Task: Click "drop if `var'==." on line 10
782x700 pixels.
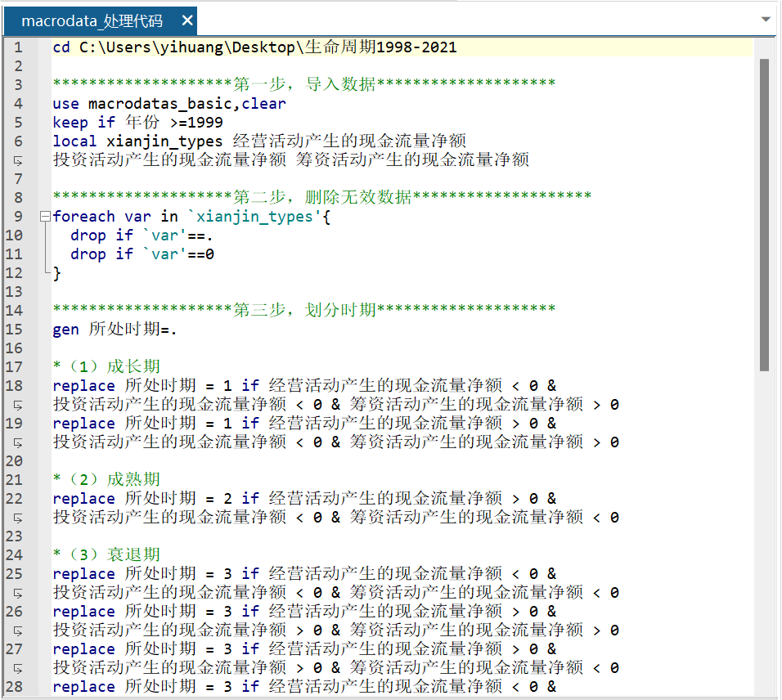Action: [142, 236]
